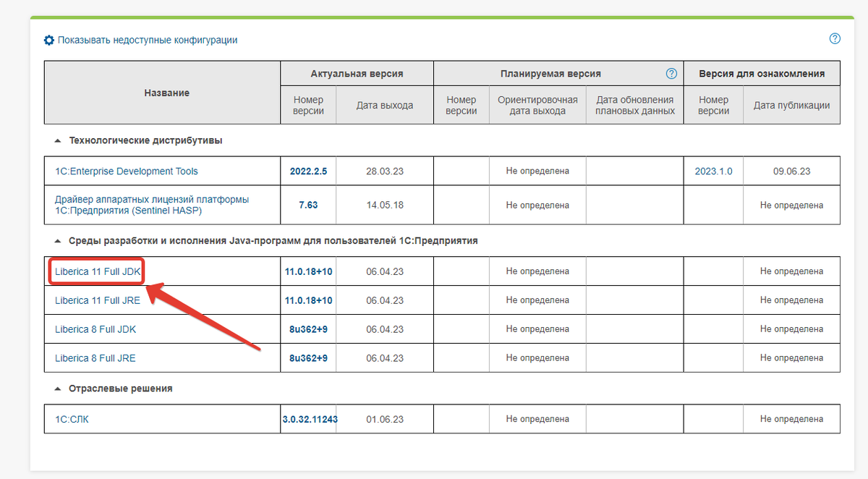Collapse Среды разработки и исполнения Java-программ section

click(57, 241)
